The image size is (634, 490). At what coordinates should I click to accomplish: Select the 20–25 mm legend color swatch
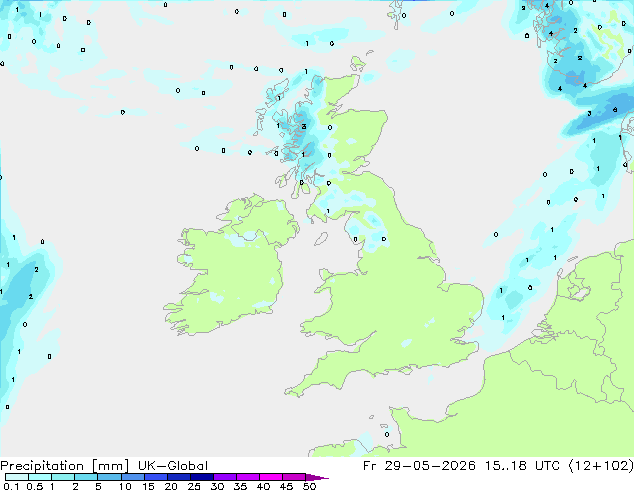(178, 477)
